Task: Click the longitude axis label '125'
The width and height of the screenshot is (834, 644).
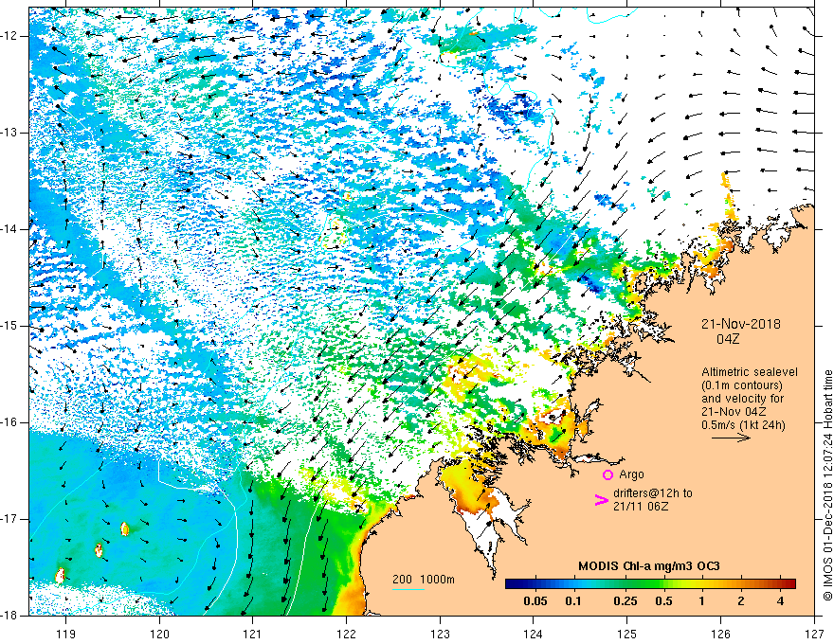Action: [x=626, y=634]
